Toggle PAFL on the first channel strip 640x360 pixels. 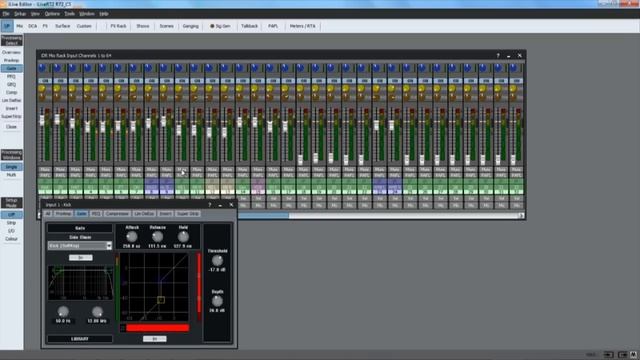pyautogui.click(x=45, y=175)
